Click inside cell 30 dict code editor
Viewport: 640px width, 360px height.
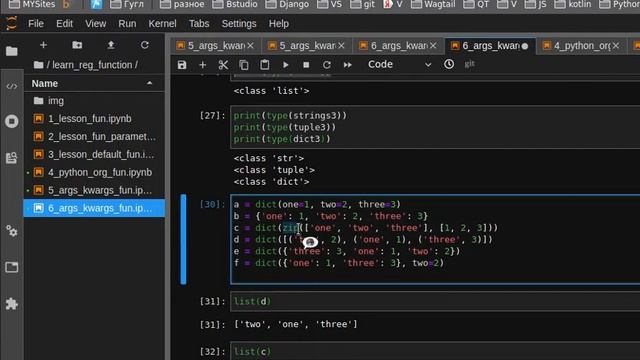435,240
